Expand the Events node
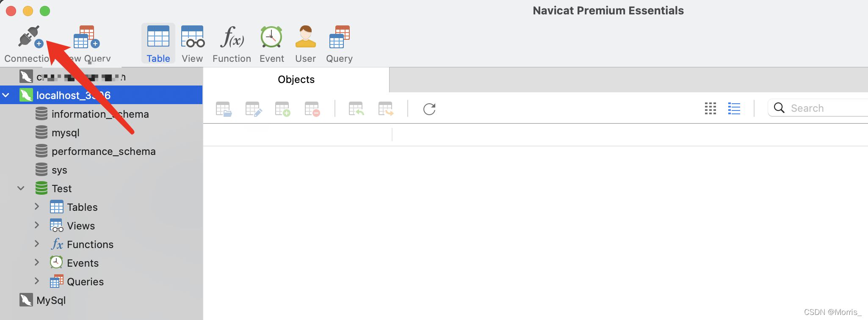 point(37,262)
